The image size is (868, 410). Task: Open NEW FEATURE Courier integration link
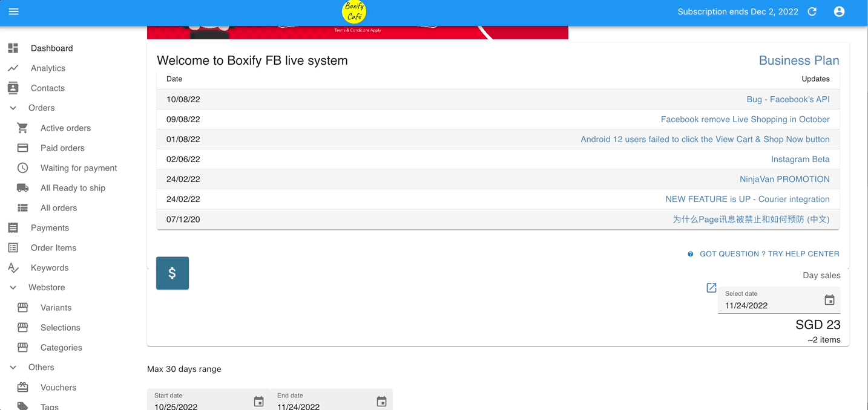click(x=748, y=199)
